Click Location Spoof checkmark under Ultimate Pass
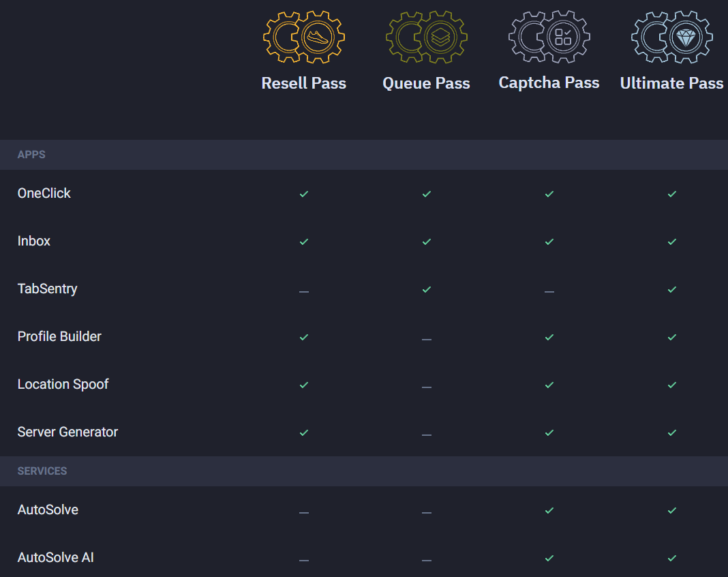Image resolution: width=728 pixels, height=577 pixels. coord(672,385)
